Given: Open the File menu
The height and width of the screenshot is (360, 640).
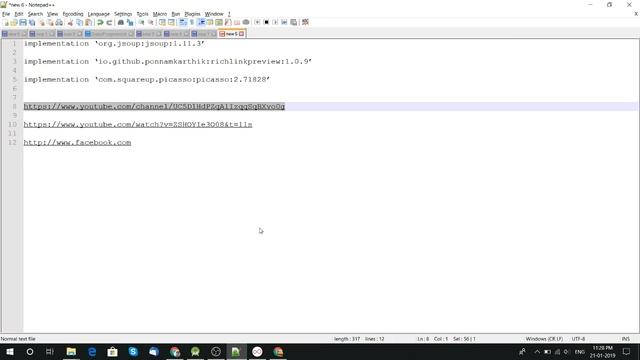Looking at the screenshot, I should pos(6,14).
